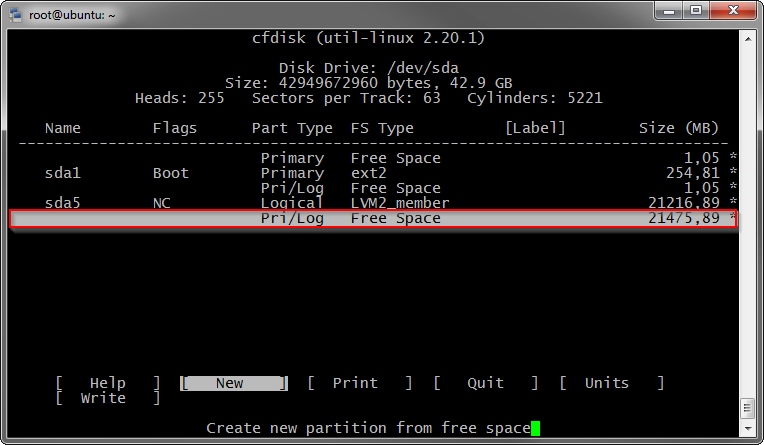Pick the Units menu option
The image size is (764, 445).
click(x=607, y=383)
